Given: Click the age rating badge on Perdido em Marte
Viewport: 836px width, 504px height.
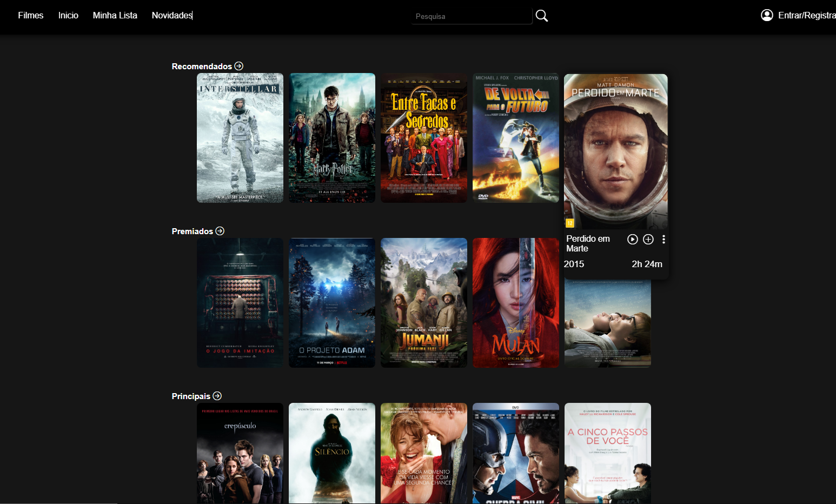Looking at the screenshot, I should pyautogui.click(x=570, y=222).
